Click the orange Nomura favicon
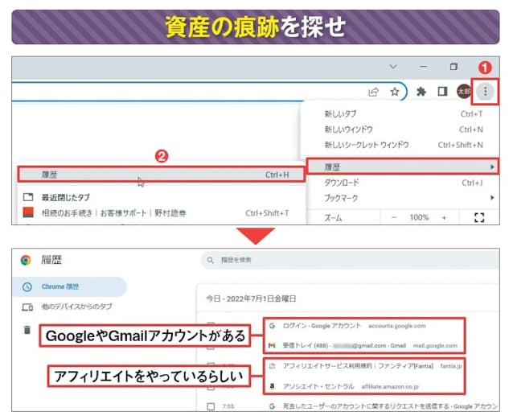 (x=28, y=212)
